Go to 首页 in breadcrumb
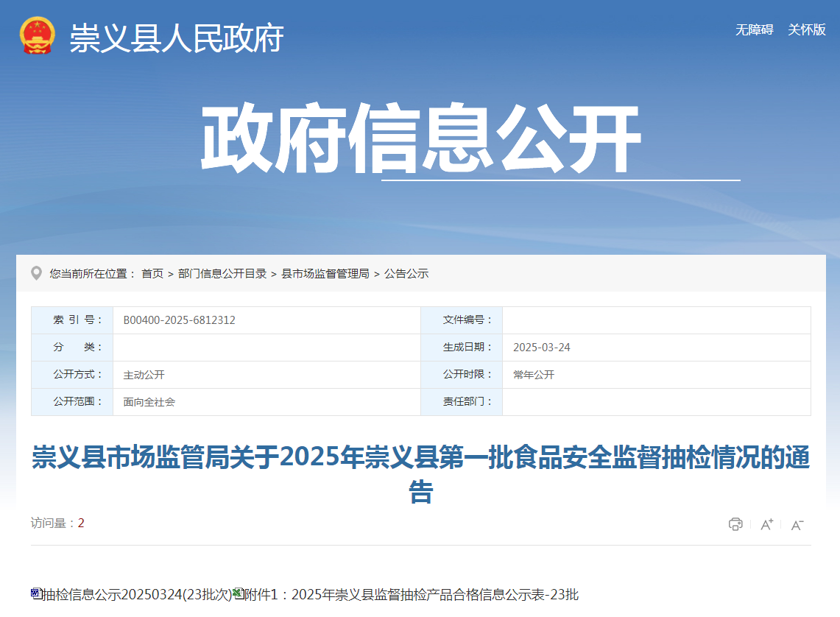Screen dimensions: 840x617 pyautogui.click(x=152, y=274)
